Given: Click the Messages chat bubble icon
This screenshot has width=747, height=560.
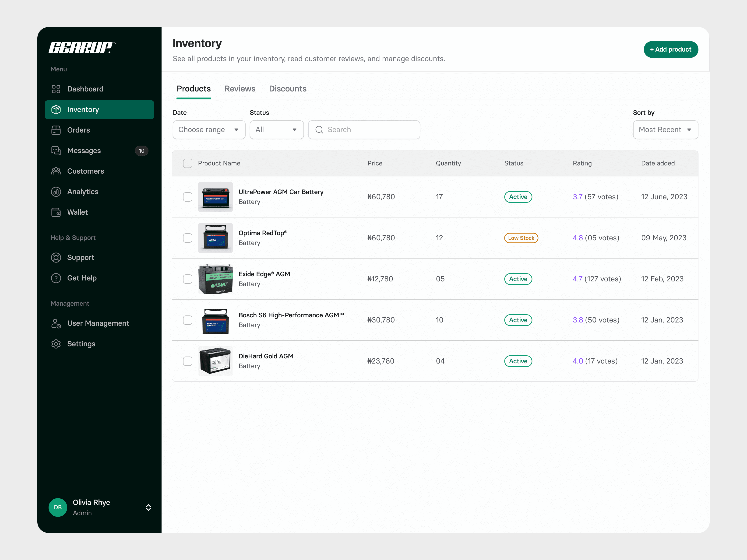Looking at the screenshot, I should pyautogui.click(x=56, y=150).
